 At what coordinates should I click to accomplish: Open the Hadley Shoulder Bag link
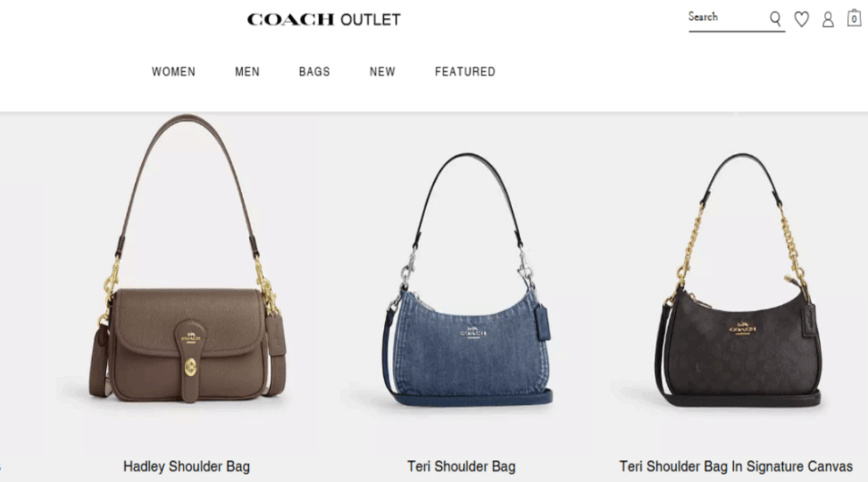187,466
